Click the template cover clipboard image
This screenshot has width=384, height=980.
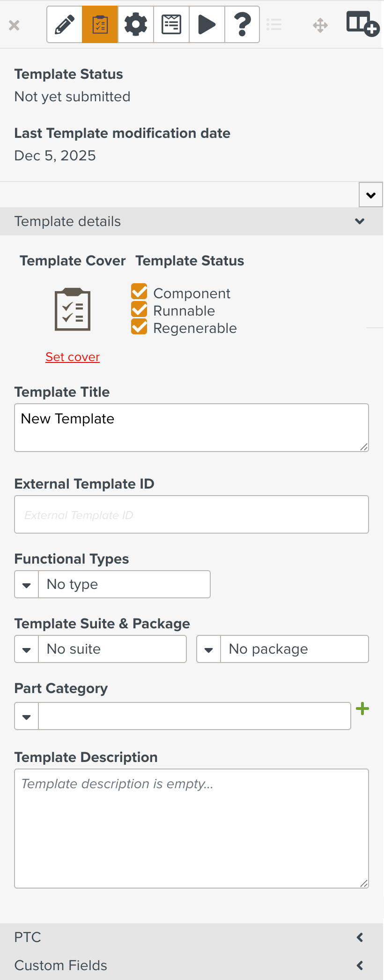tap(73, 309)
